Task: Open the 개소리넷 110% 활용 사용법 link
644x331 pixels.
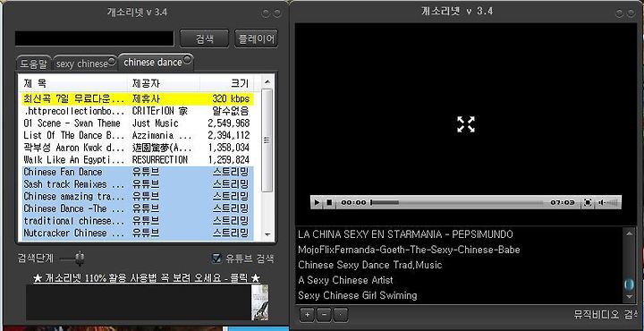Action: pos(146,278)
